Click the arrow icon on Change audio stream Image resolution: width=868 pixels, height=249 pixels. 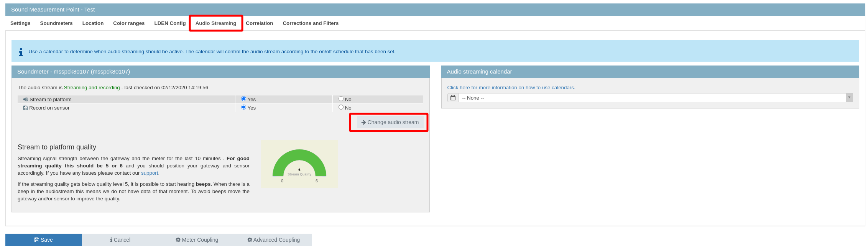tap(363, 122)
